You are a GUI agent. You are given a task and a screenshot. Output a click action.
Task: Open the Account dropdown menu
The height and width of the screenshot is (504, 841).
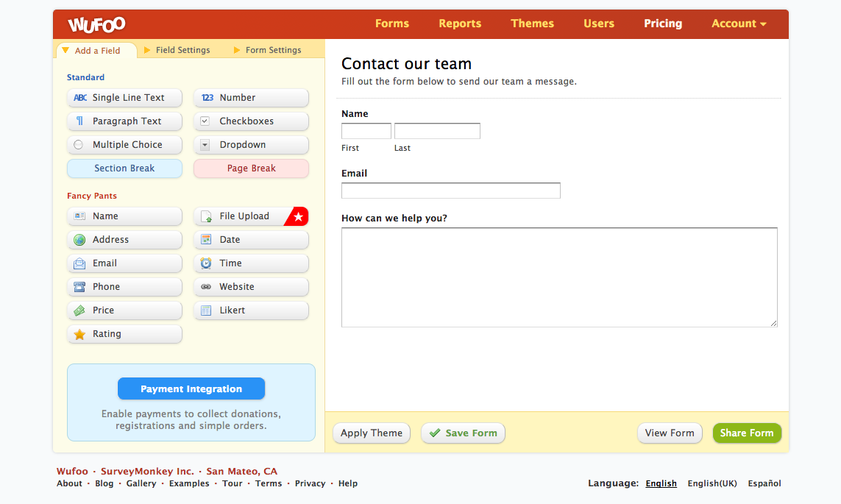pyautogui.click(x=739, y=24)
